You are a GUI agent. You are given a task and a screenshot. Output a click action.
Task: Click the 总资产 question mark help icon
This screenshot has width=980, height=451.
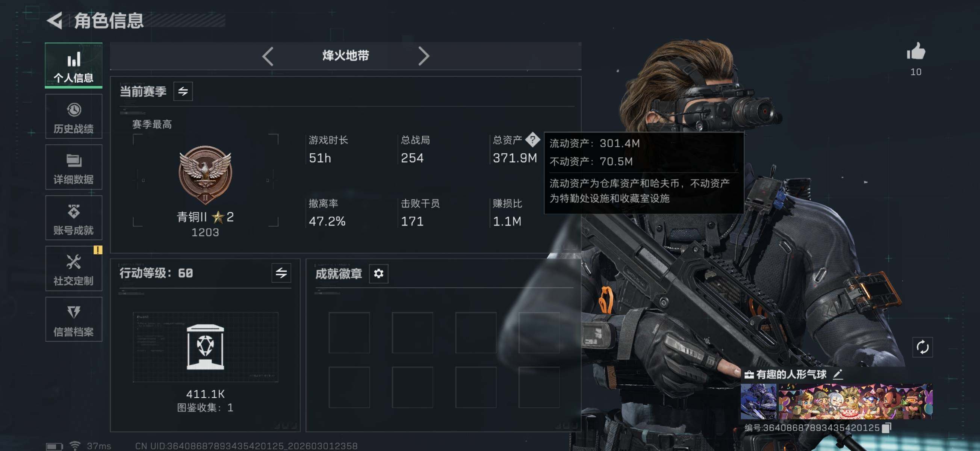coord(532,140)
